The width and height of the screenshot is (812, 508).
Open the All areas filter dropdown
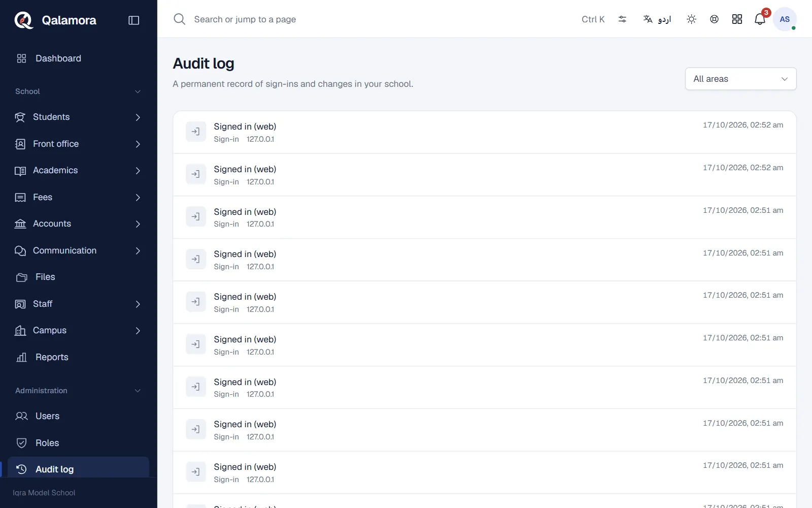pyautogui.click(x=740, y=79)
